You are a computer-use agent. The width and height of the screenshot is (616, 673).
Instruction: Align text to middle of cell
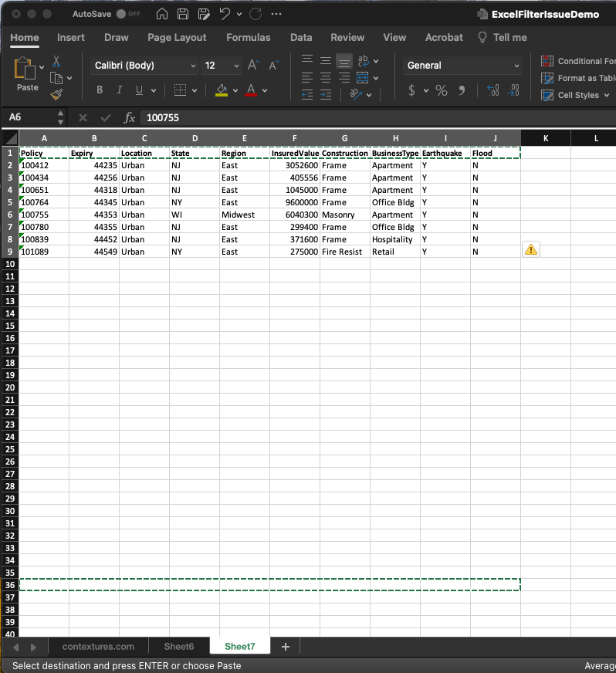[326, 61]
